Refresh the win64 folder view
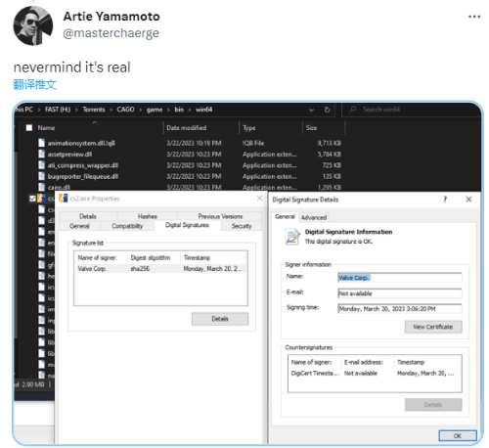Screen dimensions: 489x448 328,110
